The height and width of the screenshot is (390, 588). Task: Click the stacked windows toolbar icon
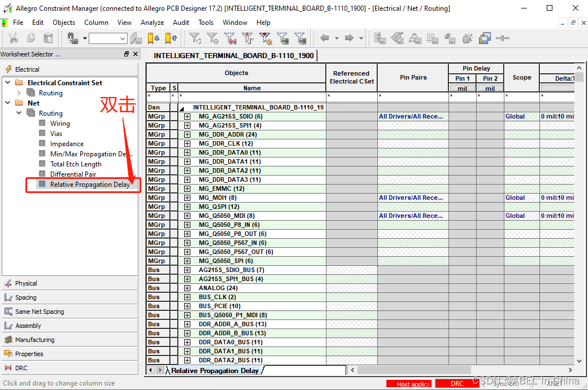485,38
